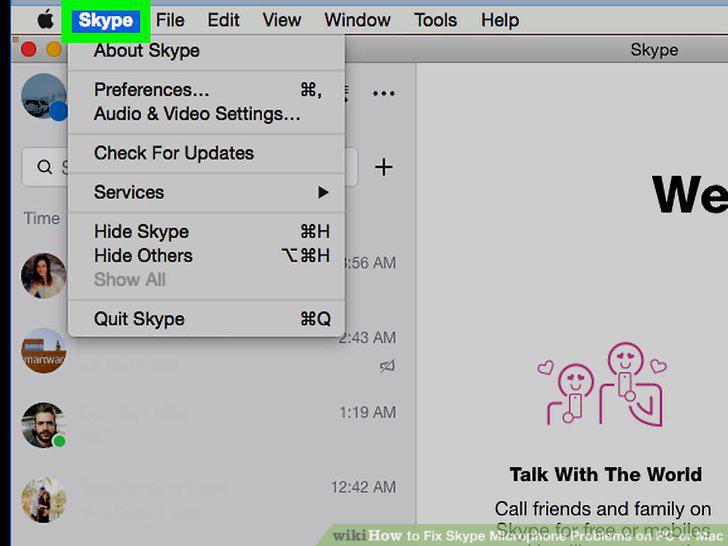This screenshot has width=728, height=546.
Task: Click the 2:43 AM timestamp
Action: [368, 338]
